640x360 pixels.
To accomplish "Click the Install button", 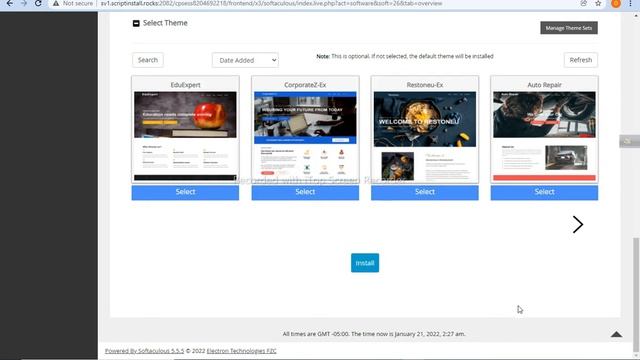I will point(365,263).
